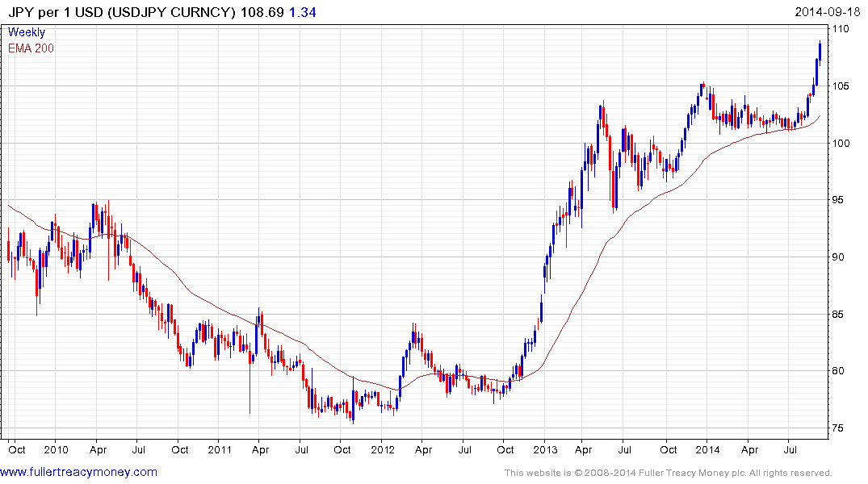Click the 110 price axis label
Screen dimensions: 868x484
click(x=841, y=29)
